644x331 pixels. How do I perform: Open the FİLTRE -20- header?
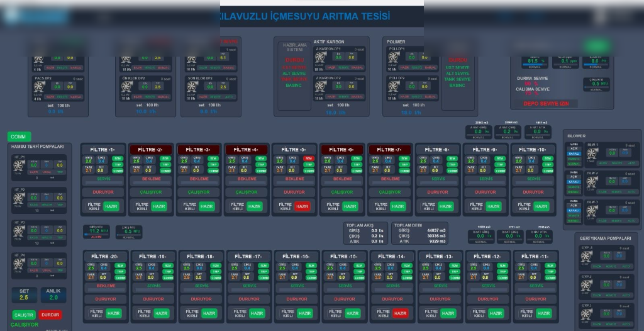click(x=105, y=257)
